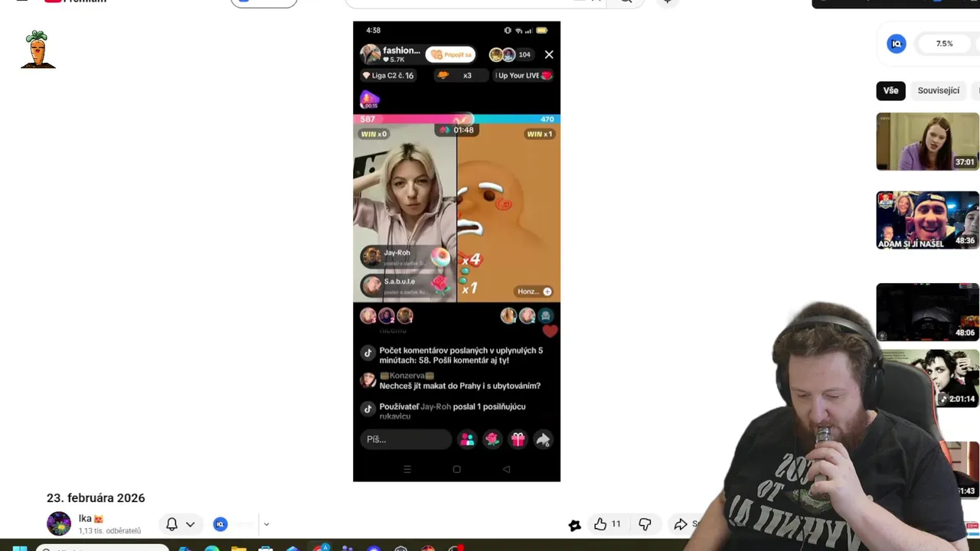Open the gift box panel
980x551 pixels.
pyautogui.click(x=518, y=439)
